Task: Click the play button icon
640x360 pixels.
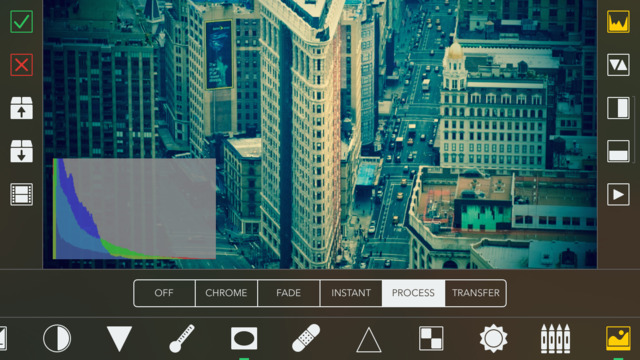Action: pyautogui.click(x=618, y=194)
